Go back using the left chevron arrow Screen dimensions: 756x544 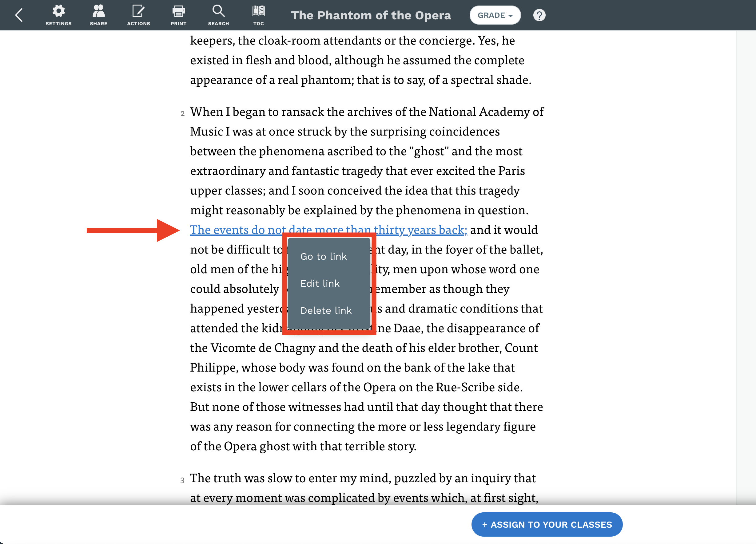pyautogui.click(x=19, y=15)
